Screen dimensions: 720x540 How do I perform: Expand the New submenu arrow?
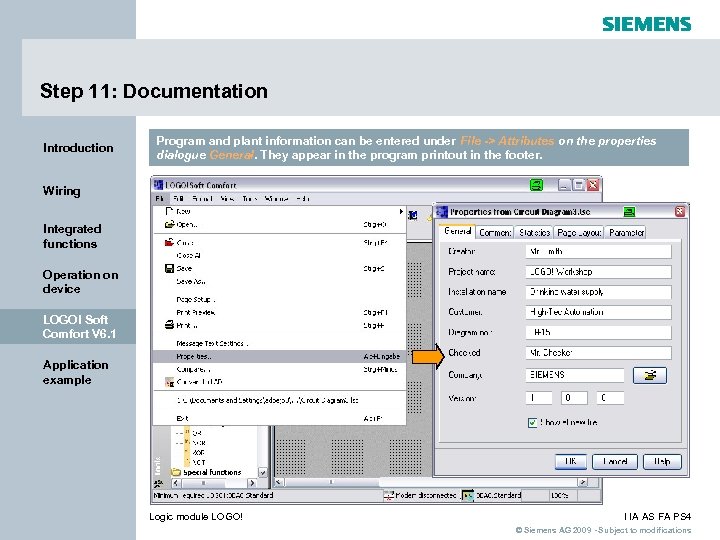pyautogui.click(x=401, y=211)
